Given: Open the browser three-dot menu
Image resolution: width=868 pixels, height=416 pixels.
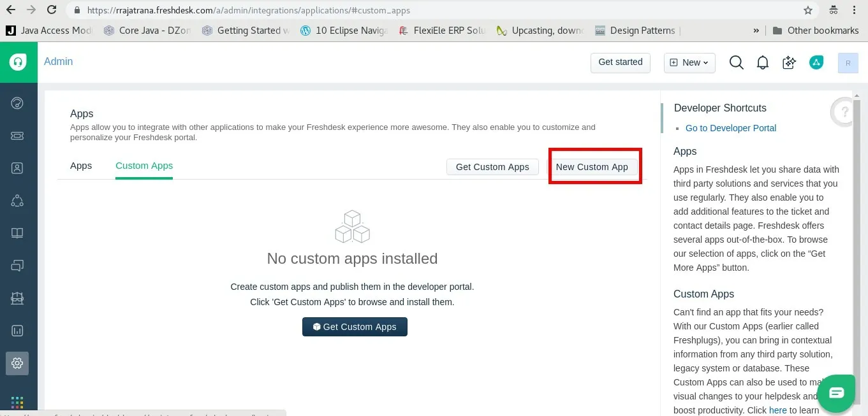Looking at the screenshot, I should click(x=855, y=10).
